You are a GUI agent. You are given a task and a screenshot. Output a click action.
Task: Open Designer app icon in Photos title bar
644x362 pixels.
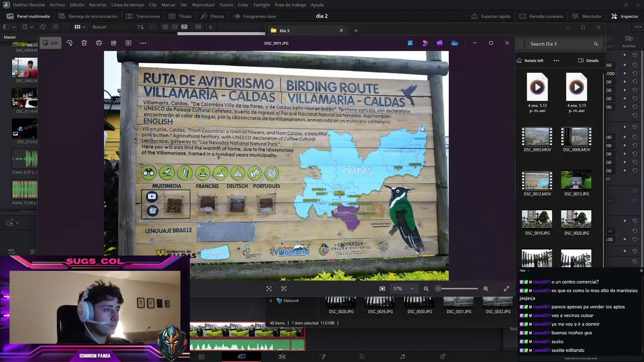[x=425, y=43]
